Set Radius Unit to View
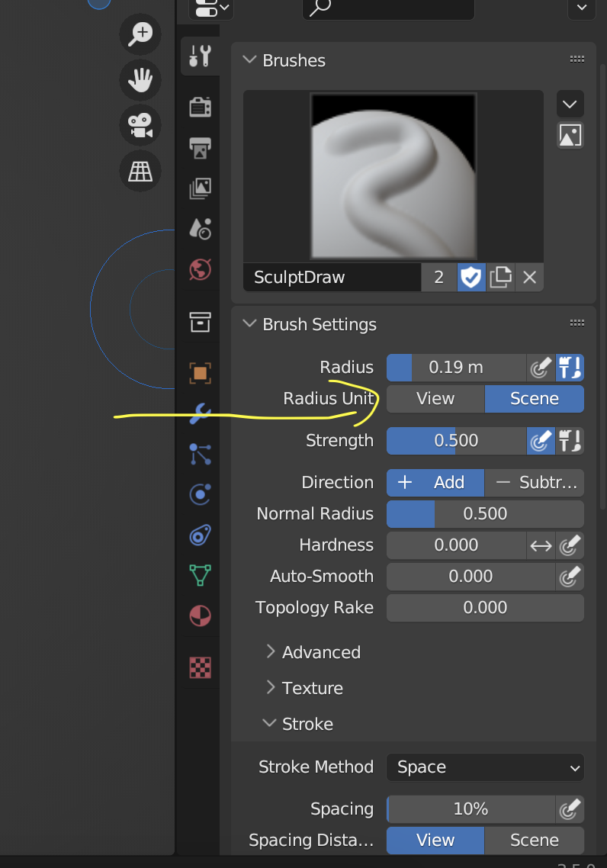Screen dimensions: 607x868 pos(435,399)
